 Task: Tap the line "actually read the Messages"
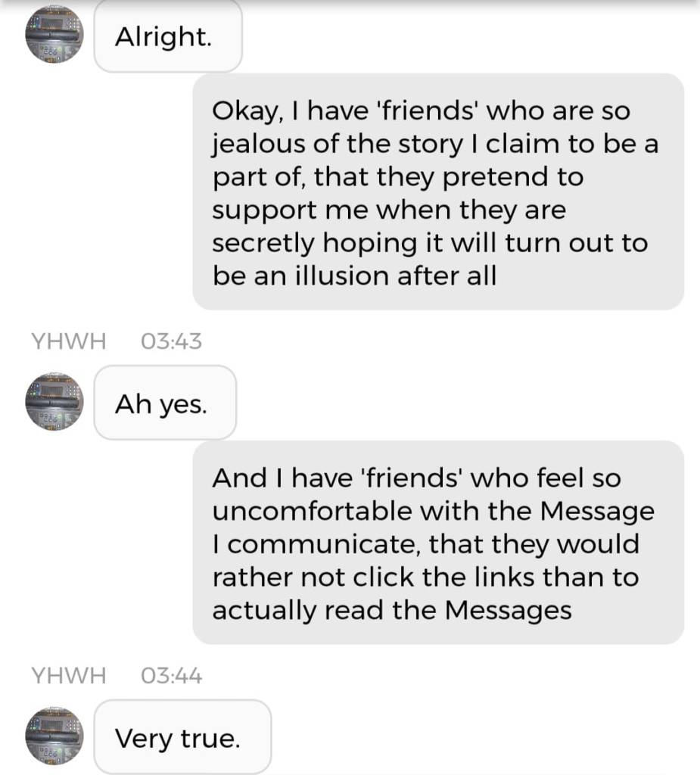pyautogui.click(x=392, y=610)
